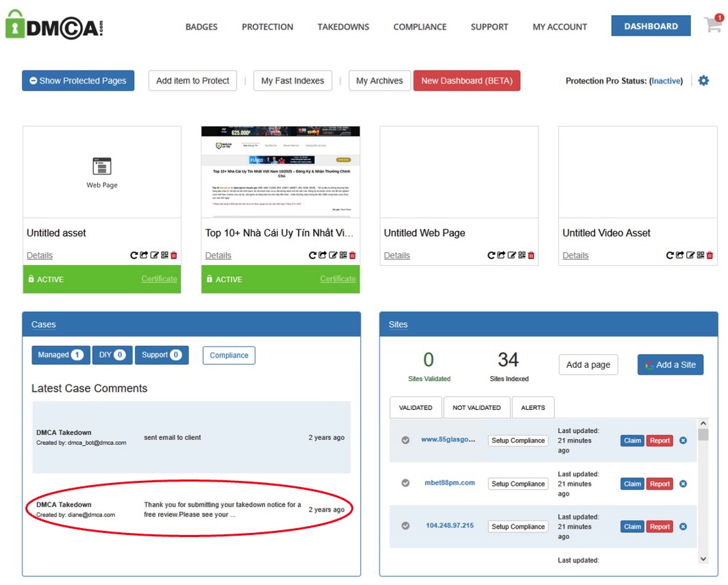Viewport: 728px width, 585px height.
Task: Show QR code for Top 10+ Nhà Cái asset
Action: [343, 255]
